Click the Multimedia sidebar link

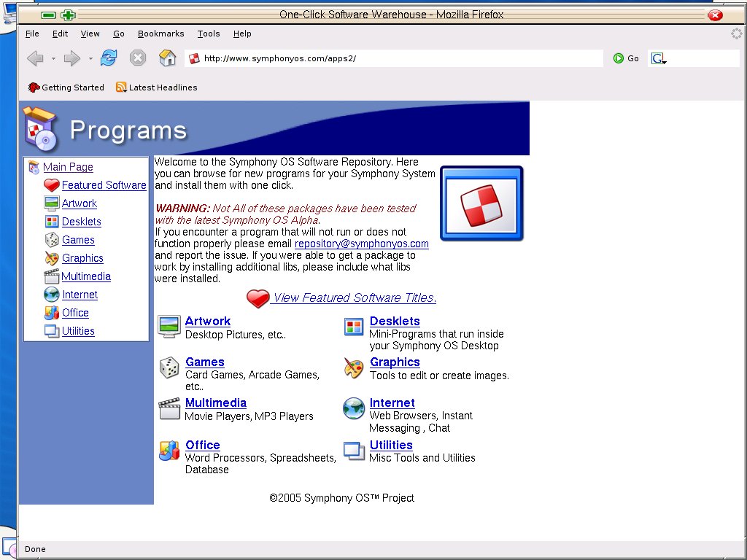pyautogui.click(x=86, y=276)
